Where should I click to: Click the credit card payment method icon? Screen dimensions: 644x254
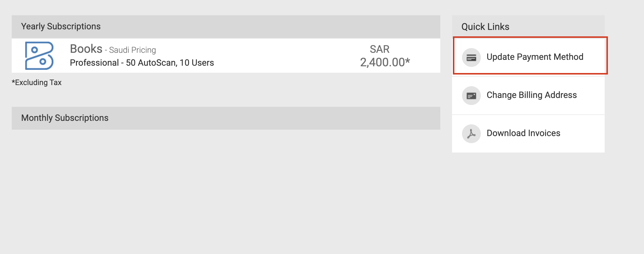coord(471,57)
